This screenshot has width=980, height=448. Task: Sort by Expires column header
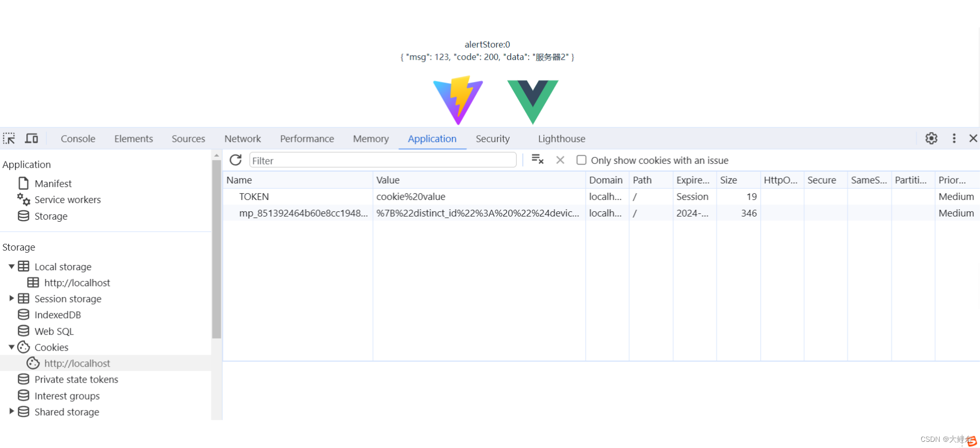[x=694, y=180]
